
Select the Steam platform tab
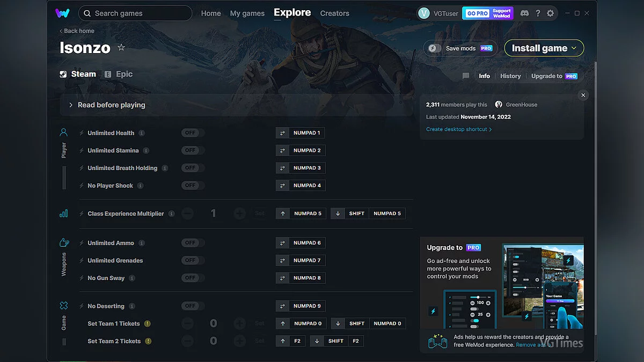pos(78,74)
